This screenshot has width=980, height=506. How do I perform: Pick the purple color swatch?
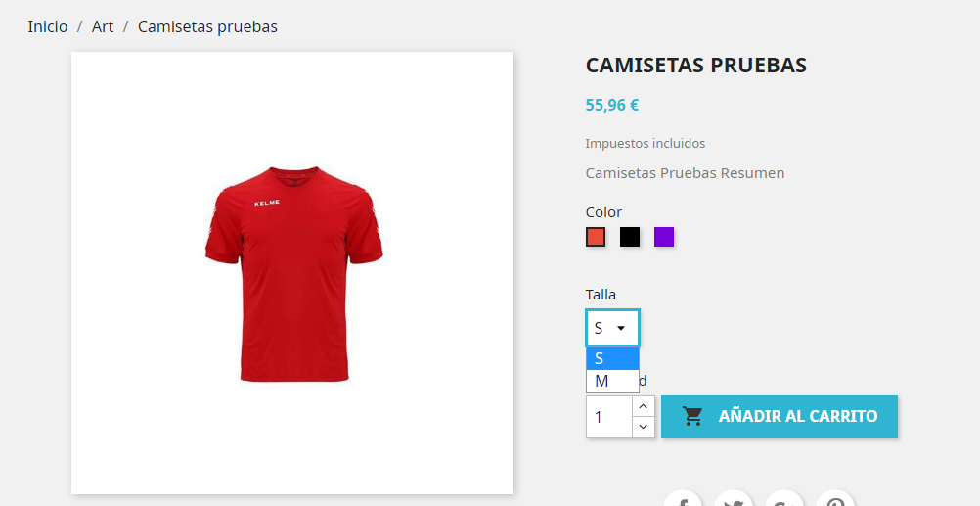click(664, 237)
